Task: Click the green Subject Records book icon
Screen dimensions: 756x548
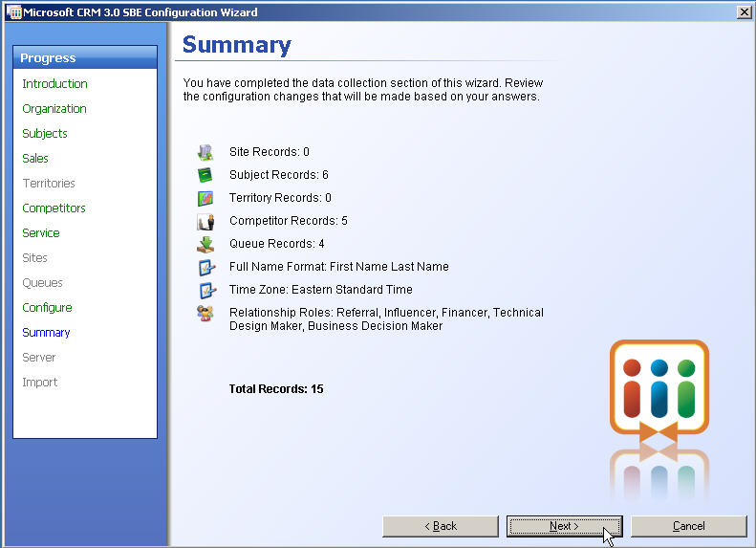Action: pyautogui.click(x=205, y=175)
